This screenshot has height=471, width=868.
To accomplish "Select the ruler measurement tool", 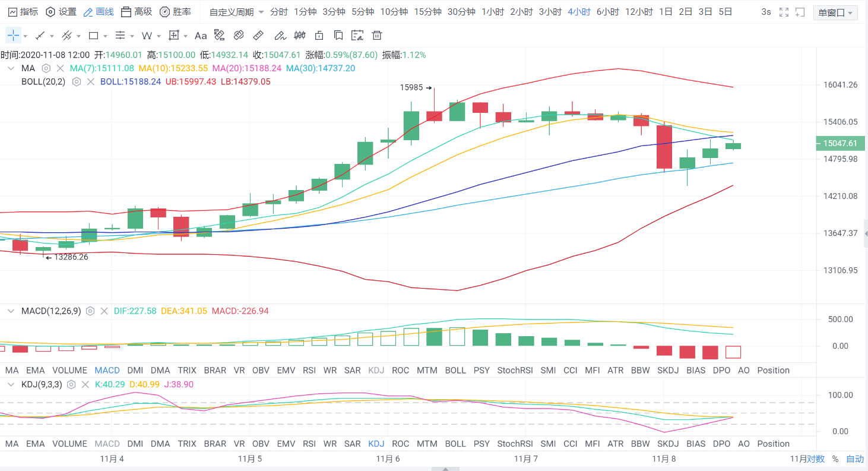I will (x=258, y=36).
